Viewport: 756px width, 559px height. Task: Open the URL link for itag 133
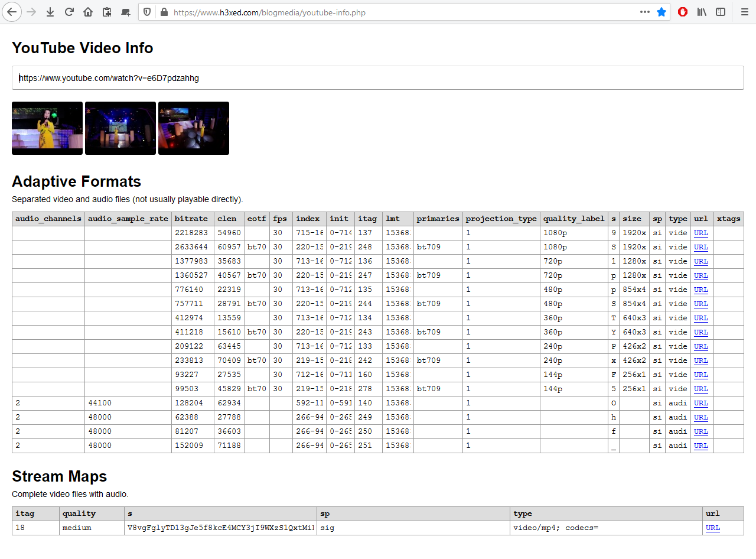point(701,346)
